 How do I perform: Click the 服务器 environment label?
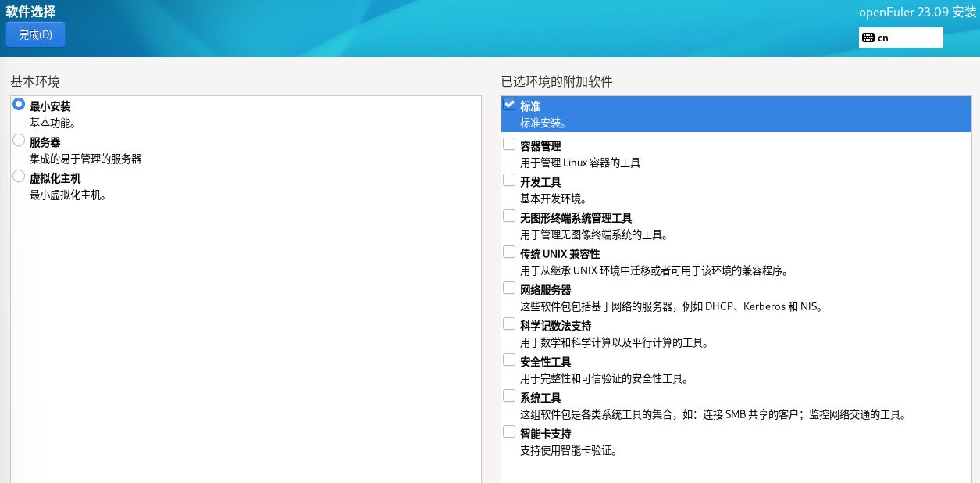(x=45, y=142)
